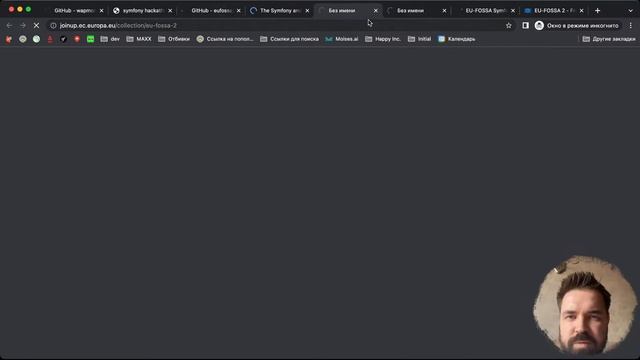The width and height of the screenshot is (640, 360).
Task: Close the active Без имени tab
Action: (376, 11)
